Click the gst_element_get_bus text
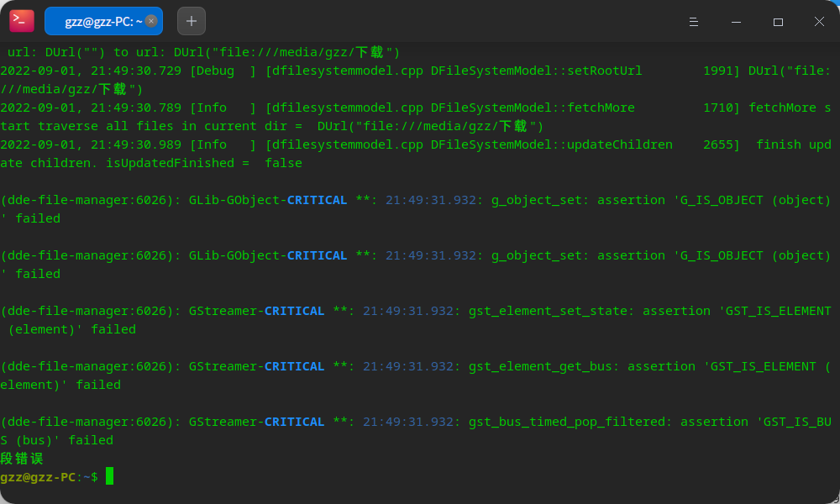 pos(540,365)
